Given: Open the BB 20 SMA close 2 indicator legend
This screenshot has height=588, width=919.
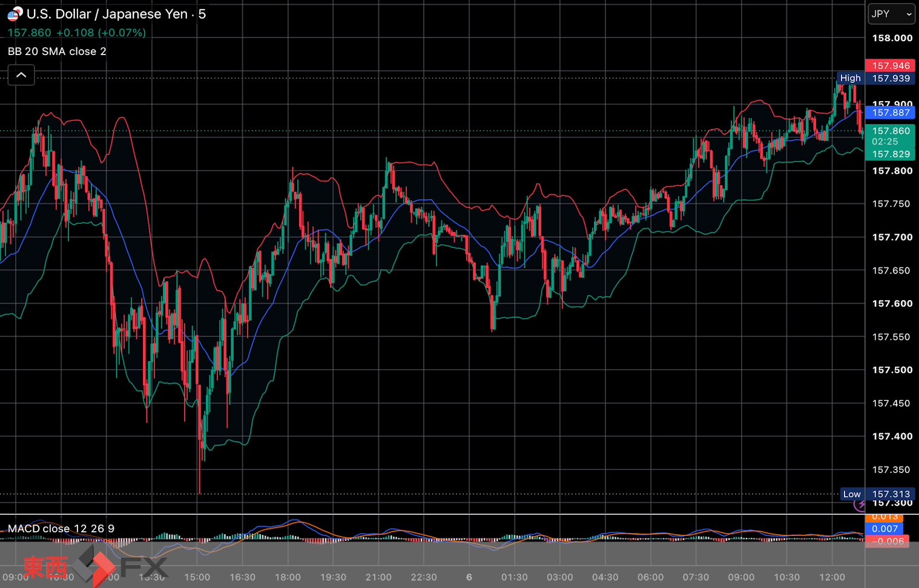Looking at the screenshot, I should click(x=57, y=51).
